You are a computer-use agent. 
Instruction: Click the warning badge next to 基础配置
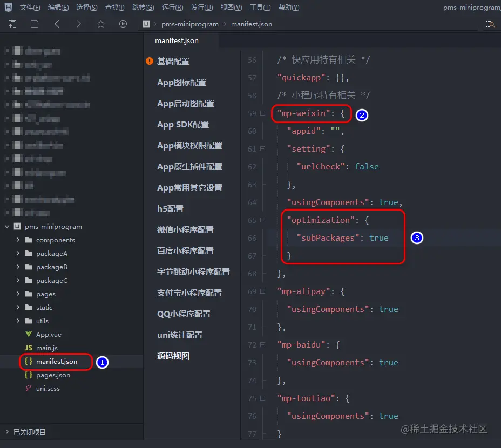[150, 61]
